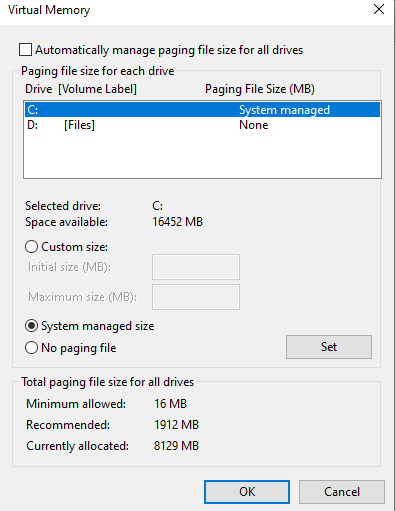Click Automatically manage paging file label text
The width and height of the screenshot is (396, 511).
point(169,50)
